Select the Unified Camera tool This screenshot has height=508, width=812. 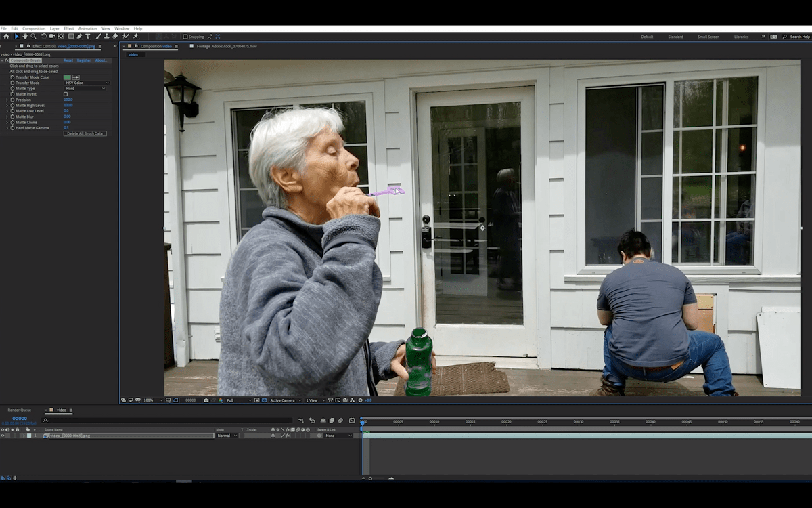click(x=53, y=37)
